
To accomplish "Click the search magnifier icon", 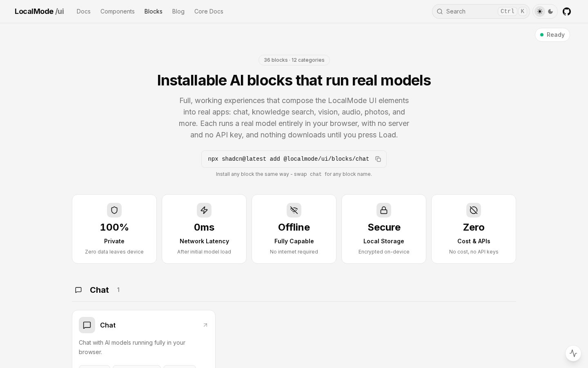I will click(440, 11).
